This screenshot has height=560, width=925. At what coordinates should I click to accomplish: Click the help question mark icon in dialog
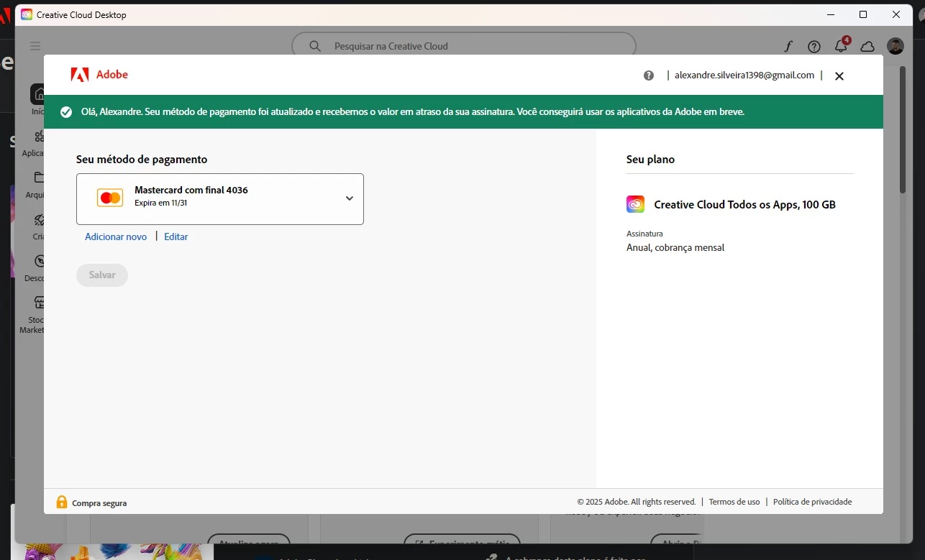pyautogui.click(x=649, y=75)
